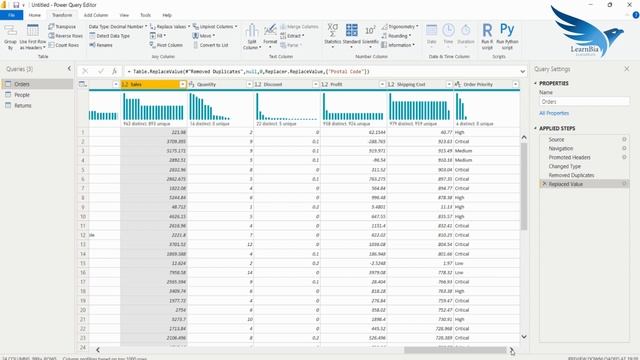Click the query Name input field
Screen dimensions: 640x360
584,102
